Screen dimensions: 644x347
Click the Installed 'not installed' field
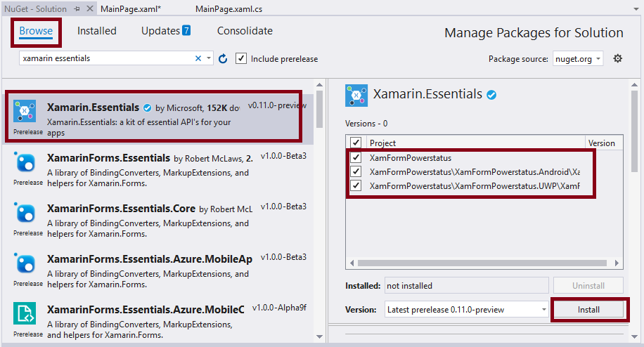point(467,285)
